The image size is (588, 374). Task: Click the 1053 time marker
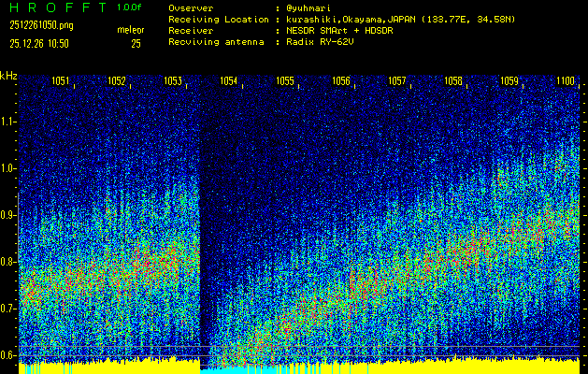point(173,81)
